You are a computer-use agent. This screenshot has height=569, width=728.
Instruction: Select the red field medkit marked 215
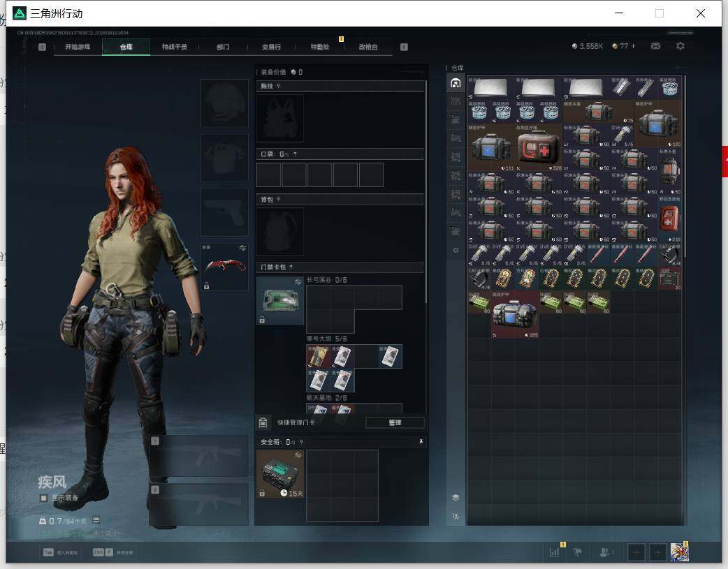669,218
